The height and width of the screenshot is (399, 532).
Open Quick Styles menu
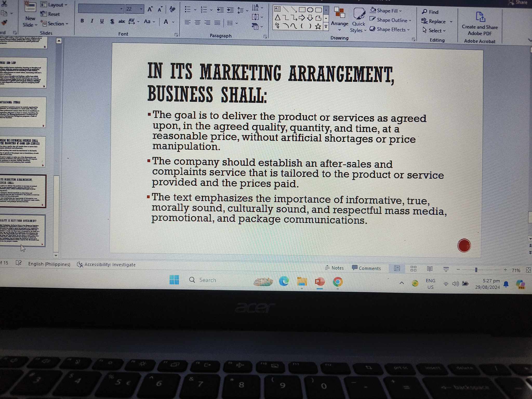pyautogui.click(x=358, y=20)
